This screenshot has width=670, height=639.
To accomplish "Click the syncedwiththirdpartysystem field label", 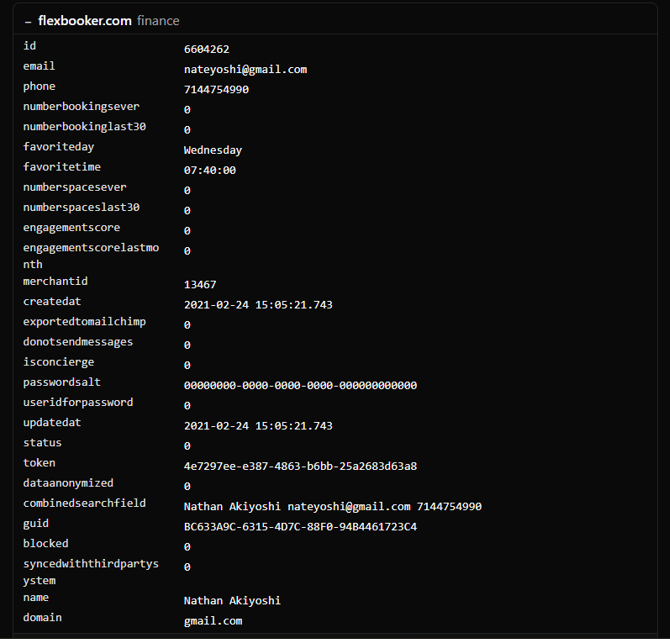I will click(x=90, y=572).
